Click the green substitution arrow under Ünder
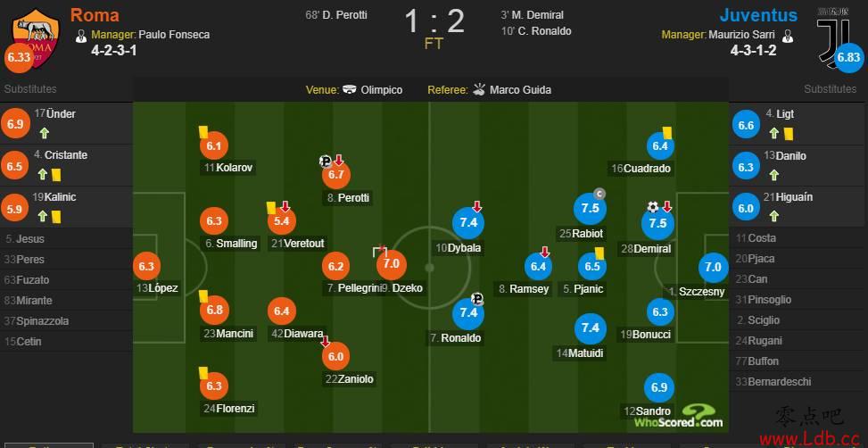 point(45,134)
